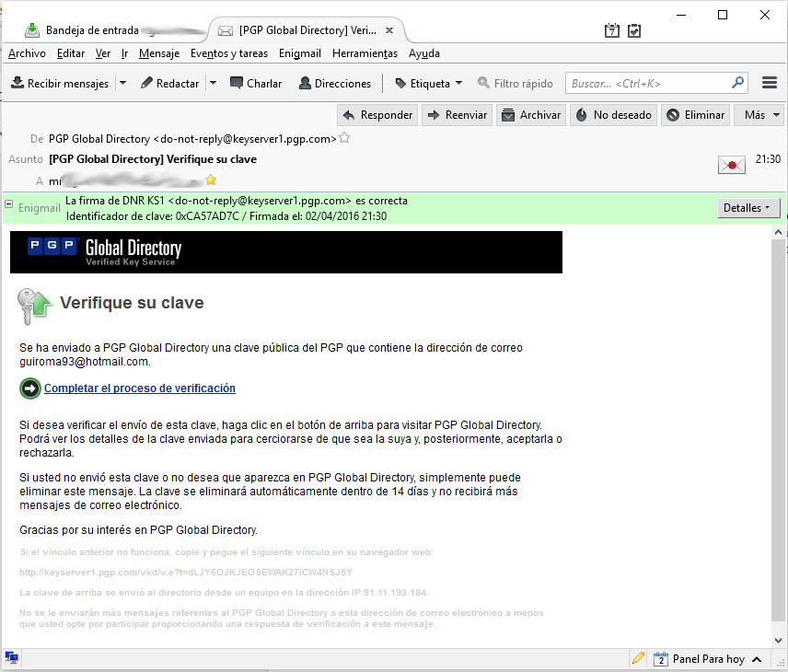Viewport: 788px width, 672px height.
Task: Toggle Filtro rápido quick filter
Action: (x=516, y=84)
